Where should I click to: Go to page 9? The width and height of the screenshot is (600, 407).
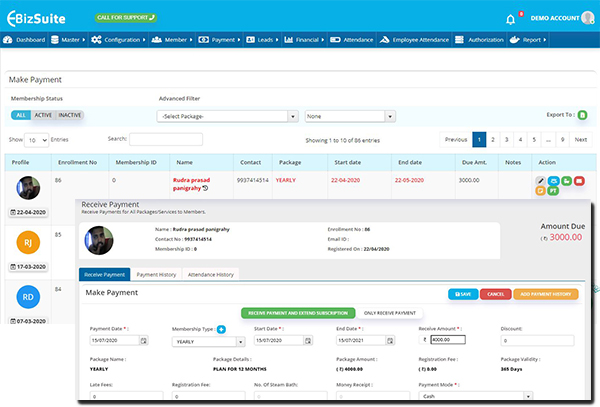point(562,140)
